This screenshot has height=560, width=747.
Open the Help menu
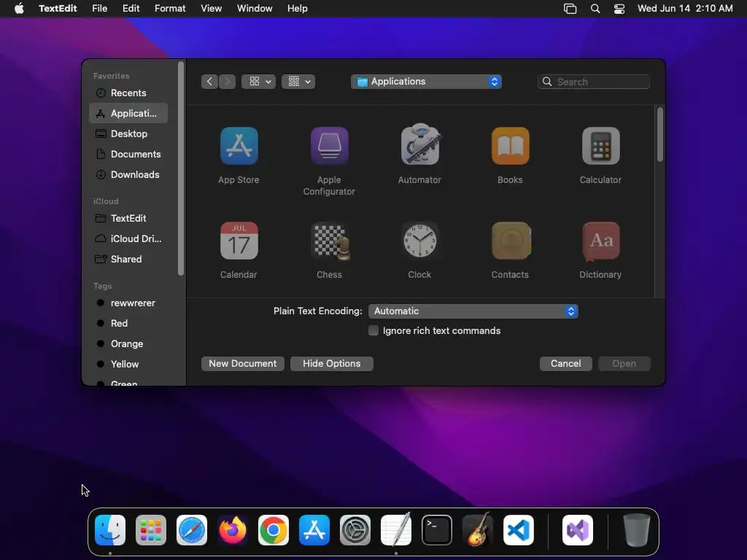[x=298, y=9]
